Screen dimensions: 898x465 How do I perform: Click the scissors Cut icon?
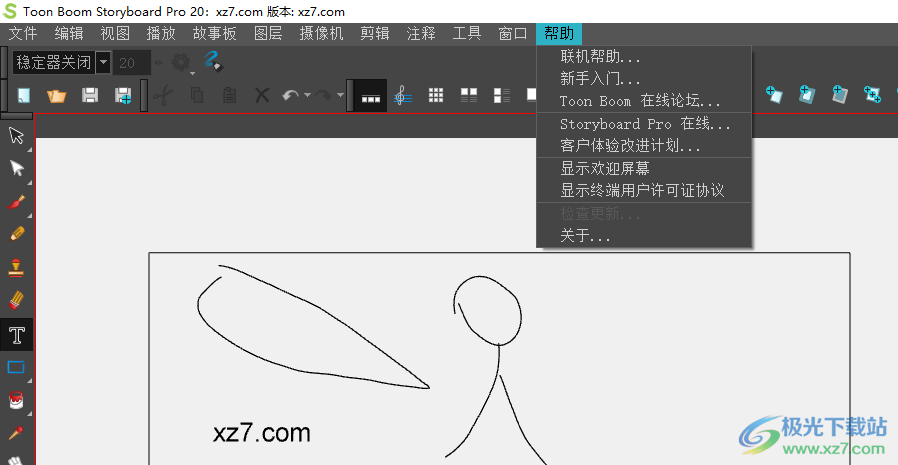(164, 95)
